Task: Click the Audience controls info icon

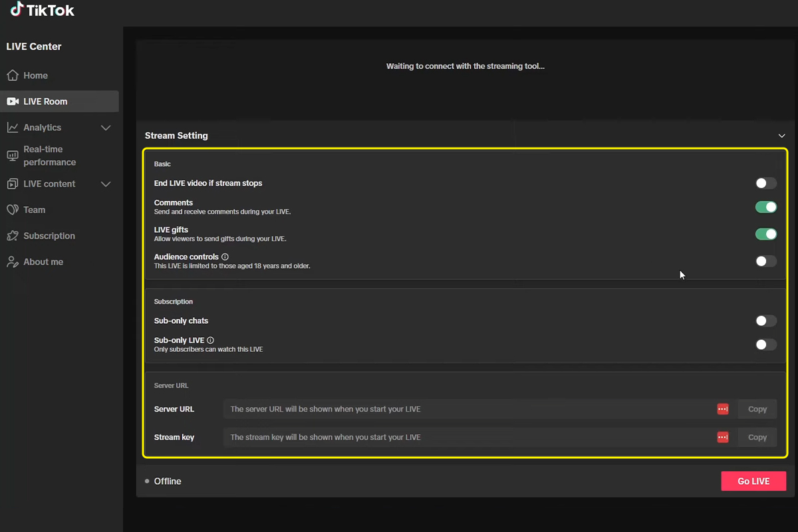Action: (225, 257)
